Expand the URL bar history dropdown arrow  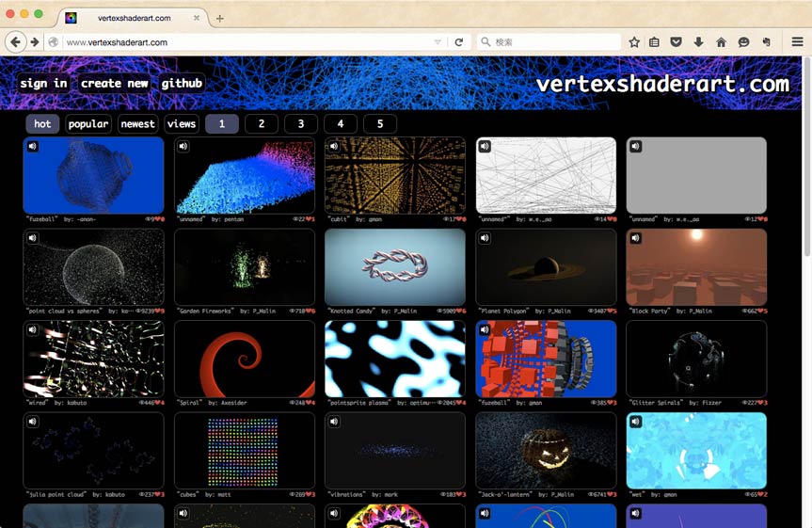[x=438, y=42]
